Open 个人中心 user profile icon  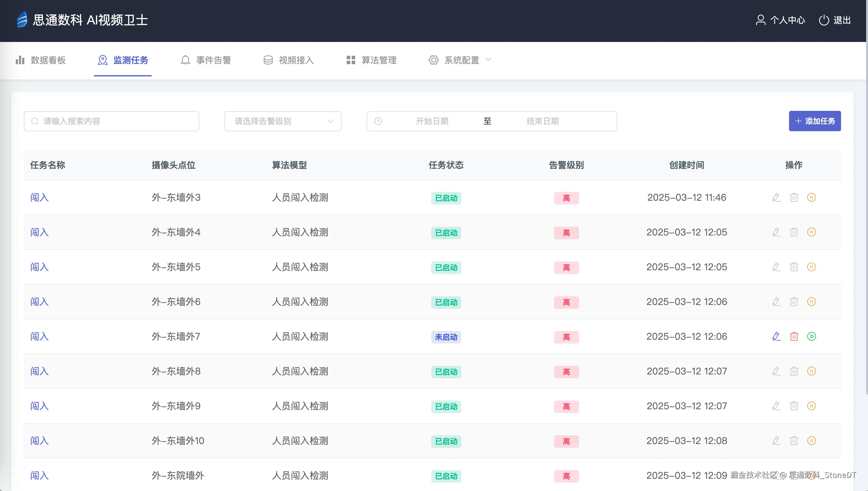click(761, 20)
